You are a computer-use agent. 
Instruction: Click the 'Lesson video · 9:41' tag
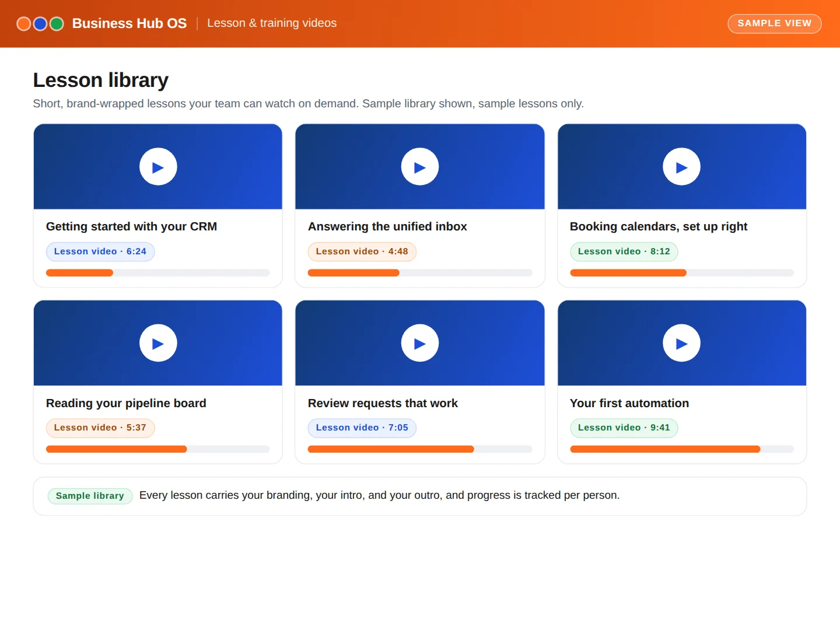624,428
